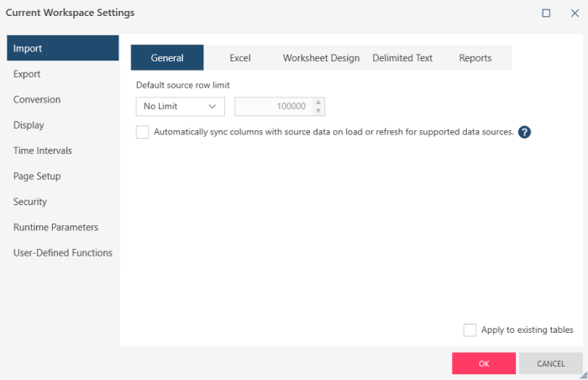Select Conversion in the sidebar

pos(37,99)
